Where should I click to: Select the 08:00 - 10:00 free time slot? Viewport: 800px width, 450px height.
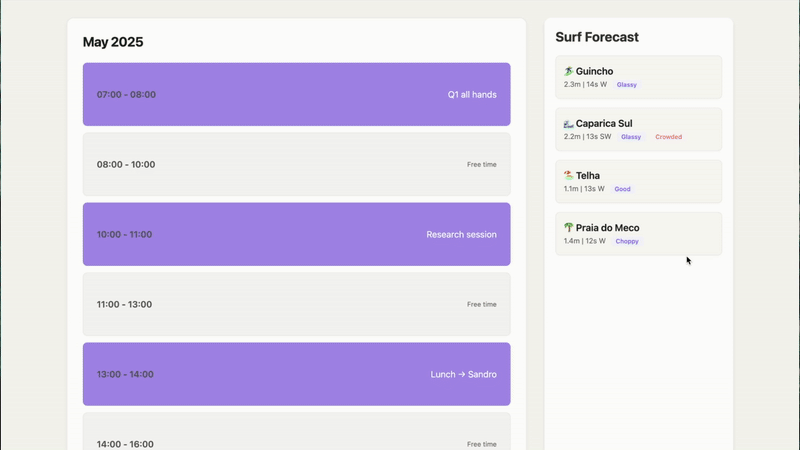296,164
